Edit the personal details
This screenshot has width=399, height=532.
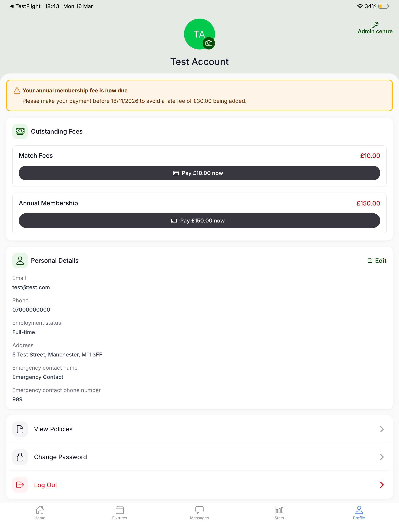[377, 260]
